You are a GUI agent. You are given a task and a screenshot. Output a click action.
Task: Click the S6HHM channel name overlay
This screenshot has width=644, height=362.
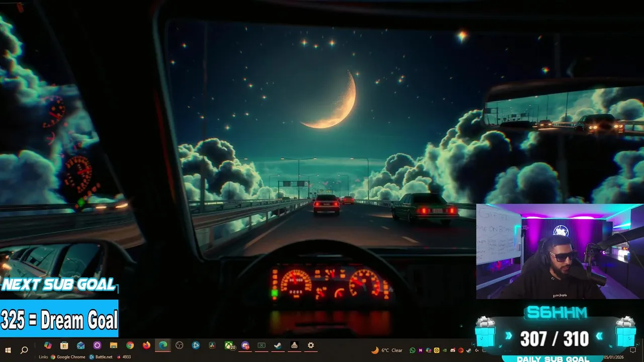point(556,313)
